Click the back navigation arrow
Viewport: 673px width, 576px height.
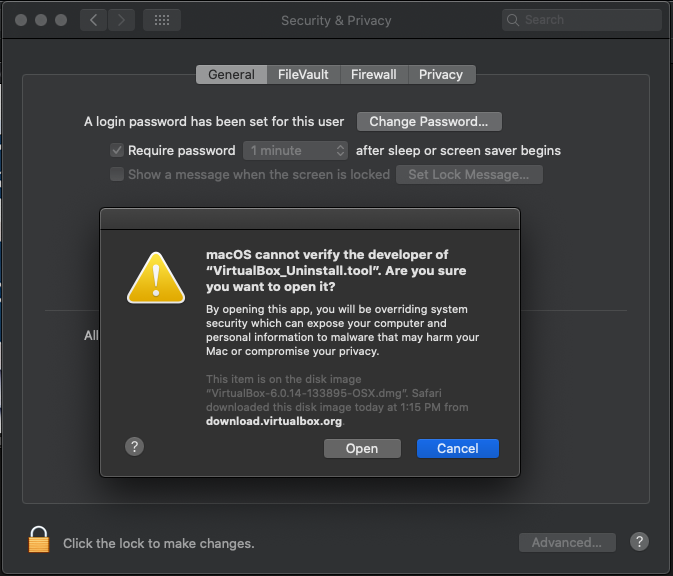coord(92,20)
